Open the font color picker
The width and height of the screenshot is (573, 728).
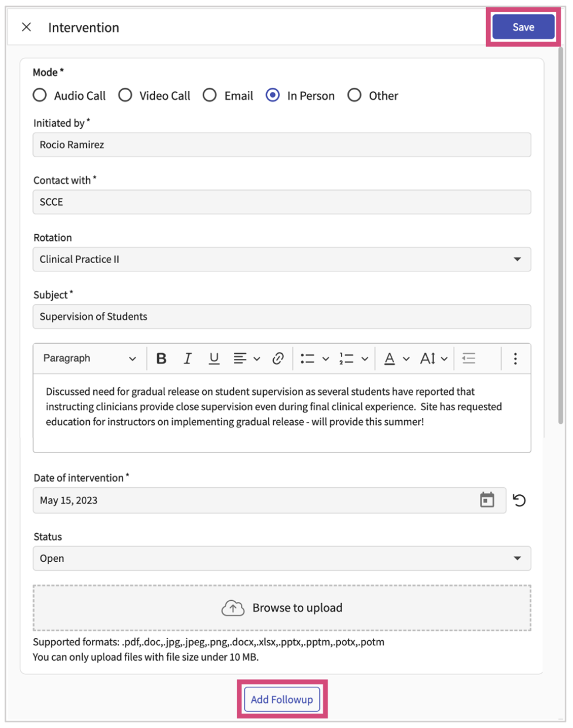click(x=406, y=359)
